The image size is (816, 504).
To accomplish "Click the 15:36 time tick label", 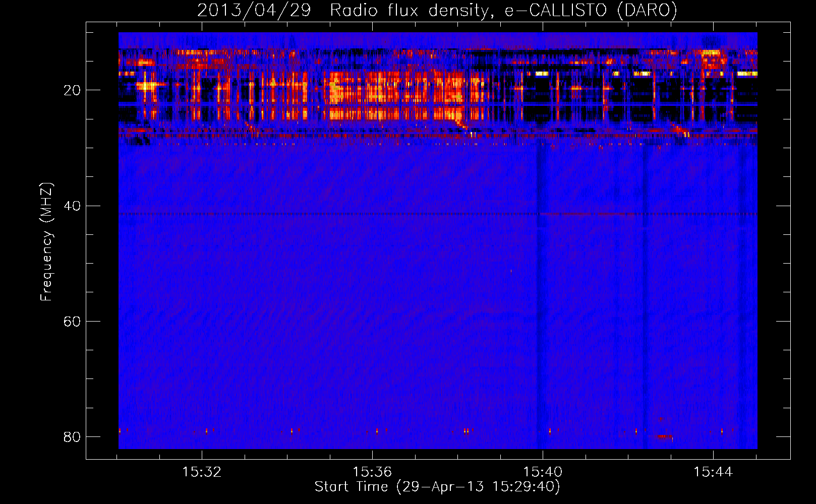I will click(x=372, y=472).
